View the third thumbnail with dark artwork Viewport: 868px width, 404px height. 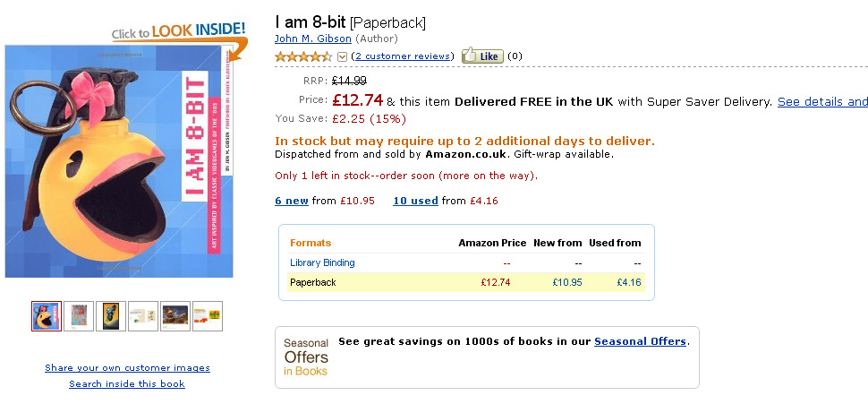point(111,316)
